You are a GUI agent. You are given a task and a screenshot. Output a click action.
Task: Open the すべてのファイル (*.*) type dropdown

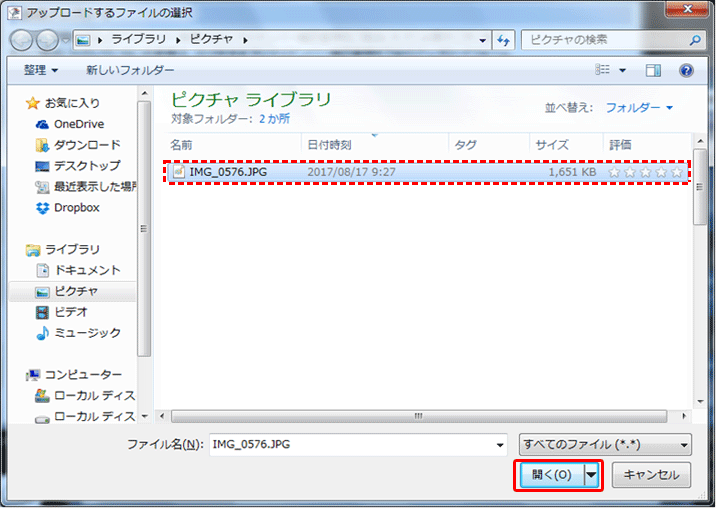pyautogui.click(x=605, y=445)
